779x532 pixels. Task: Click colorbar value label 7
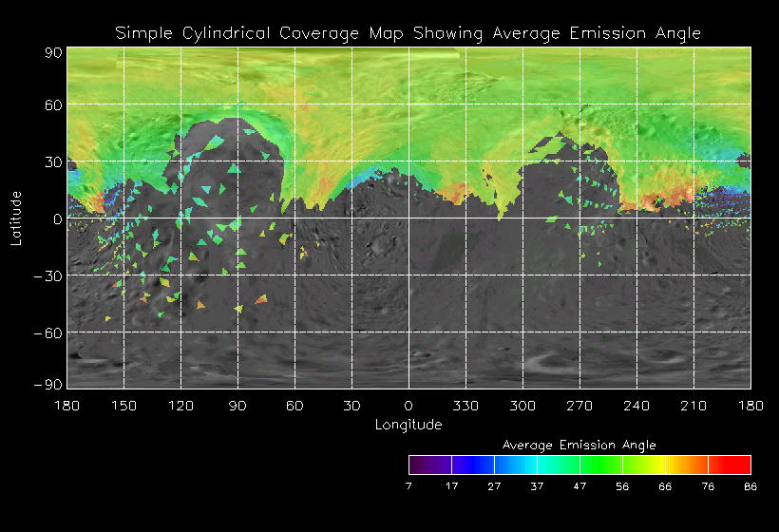click(408, 487)
